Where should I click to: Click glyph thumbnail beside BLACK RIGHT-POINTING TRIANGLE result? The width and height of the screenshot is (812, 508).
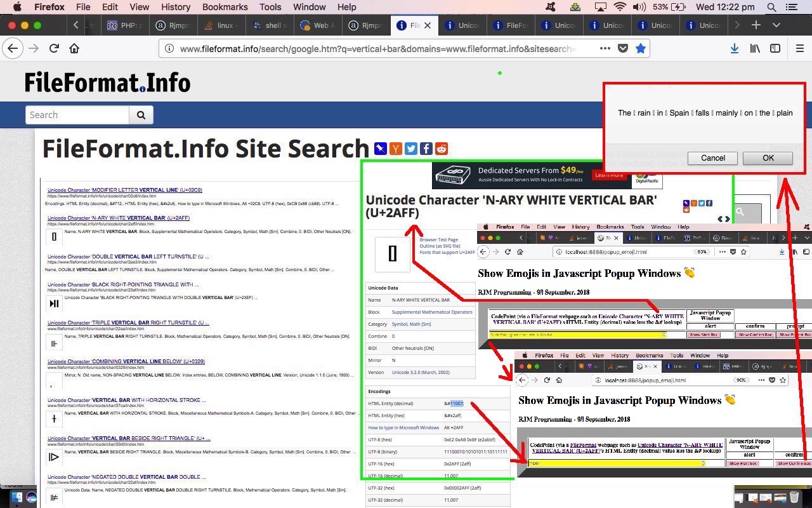[x=54, y=304]
